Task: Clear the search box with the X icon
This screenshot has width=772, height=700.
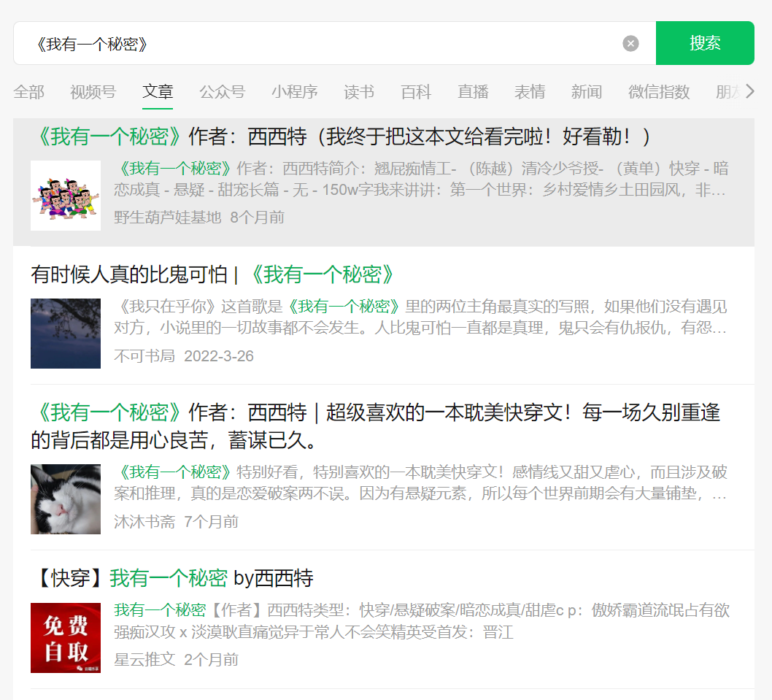Action: (x=630, y=43)
